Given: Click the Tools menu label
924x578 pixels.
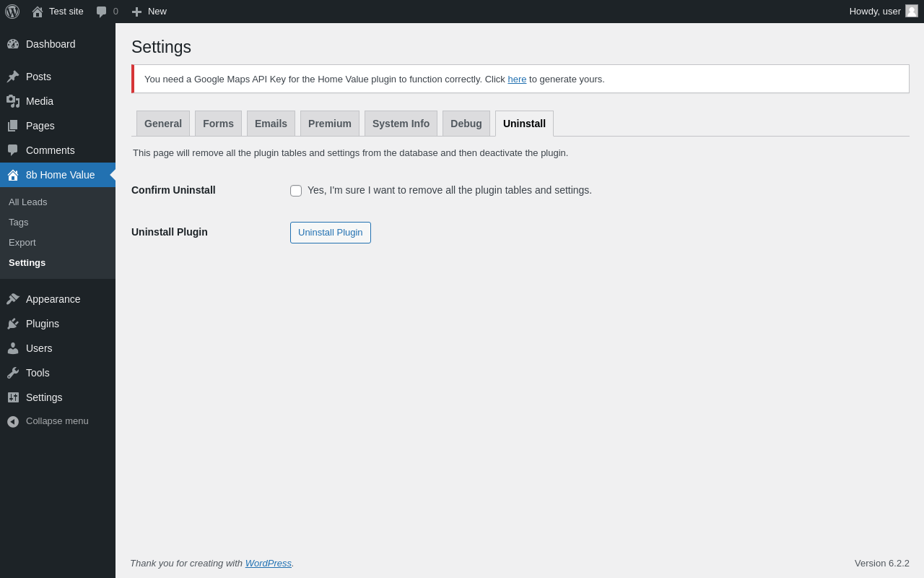Looking at the screenshot, I should point(38,373).
